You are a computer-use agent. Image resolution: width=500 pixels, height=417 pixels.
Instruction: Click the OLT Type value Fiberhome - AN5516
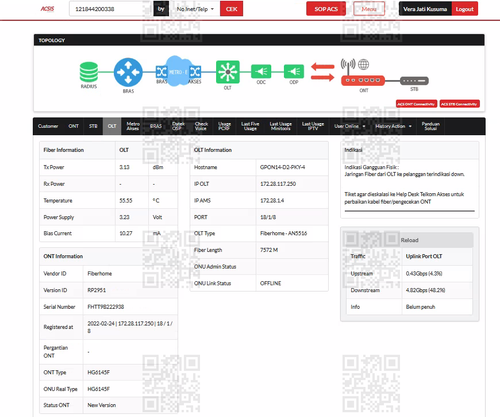point(283,233)
